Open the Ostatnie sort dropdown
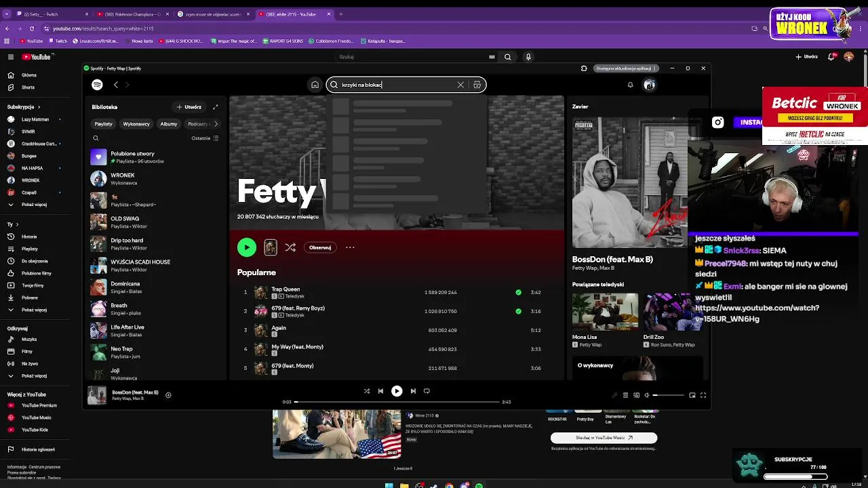The image size is (868, 488). 205,138
